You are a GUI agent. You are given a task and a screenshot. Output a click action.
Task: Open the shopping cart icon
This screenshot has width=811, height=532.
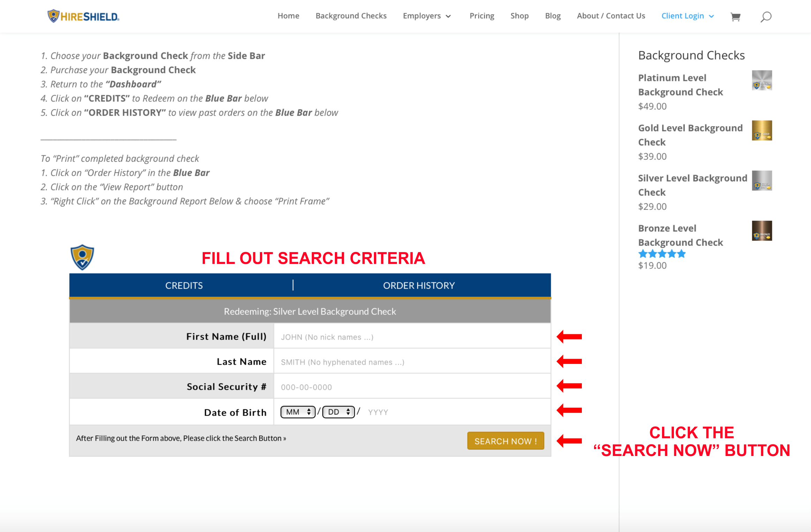pyautogui.click(x=735, y=16)
